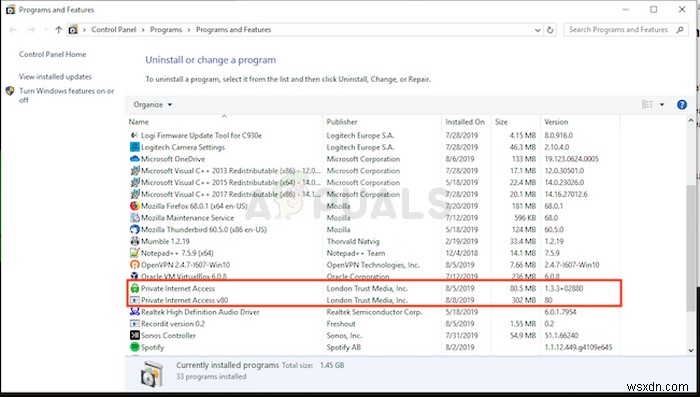Click the program list vertical scrollbar thumb
Viewport: 700px width, 397px height.
[x=691, y=248]
